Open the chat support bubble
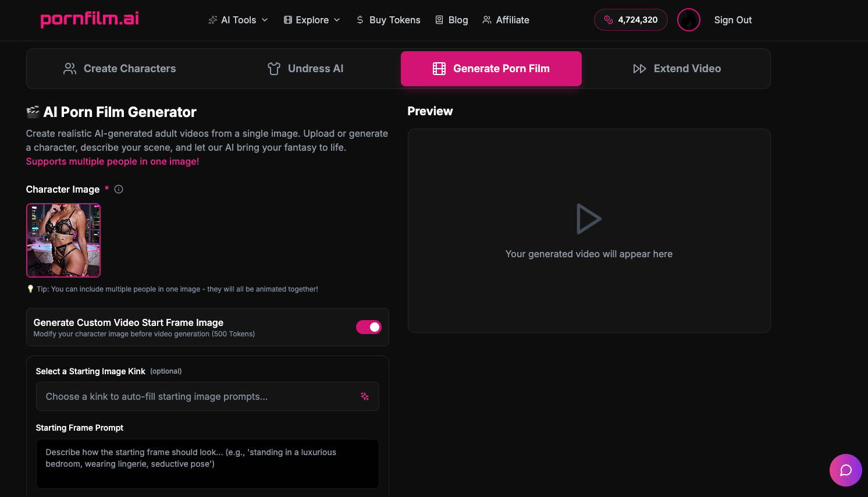Screen dimensions: 868x497 (846, 470)
